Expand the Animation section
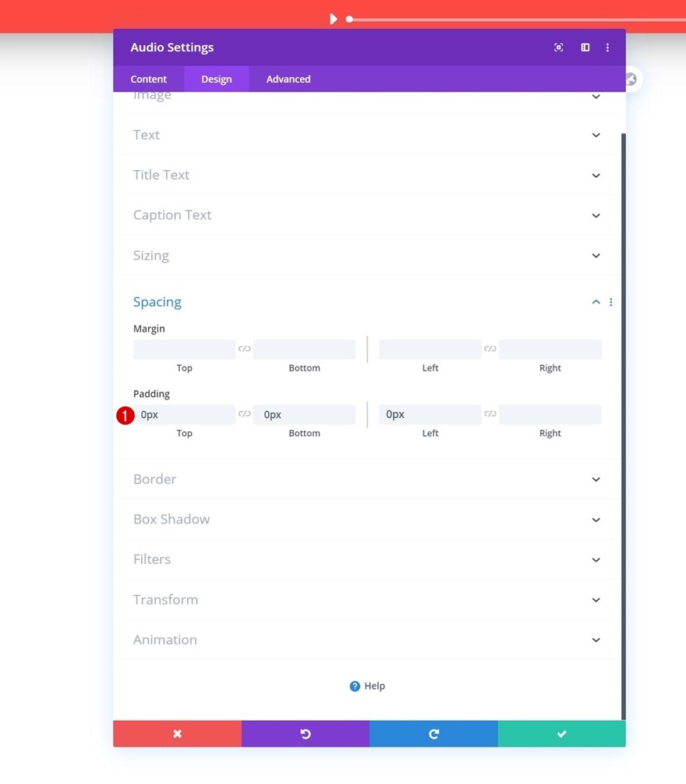The height and width of the screenshot is (784, 686). (367, 640)
